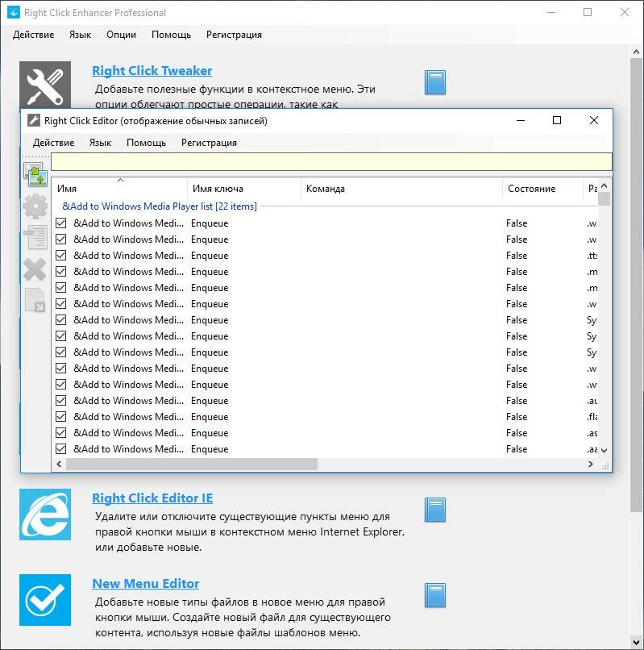Viewport: 644px width, 650px height.
Task: Click the Internet Explorer icon tile
Action: [45, 515]
